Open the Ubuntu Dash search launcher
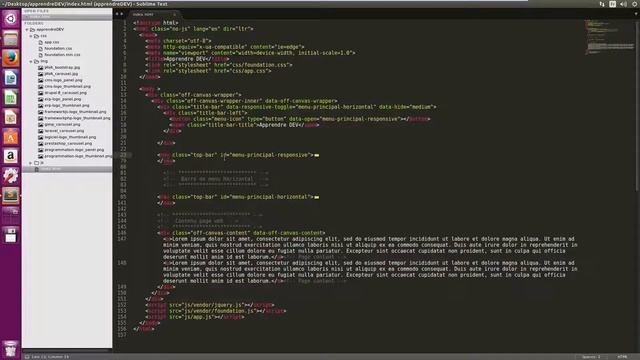 pos(11,19)
